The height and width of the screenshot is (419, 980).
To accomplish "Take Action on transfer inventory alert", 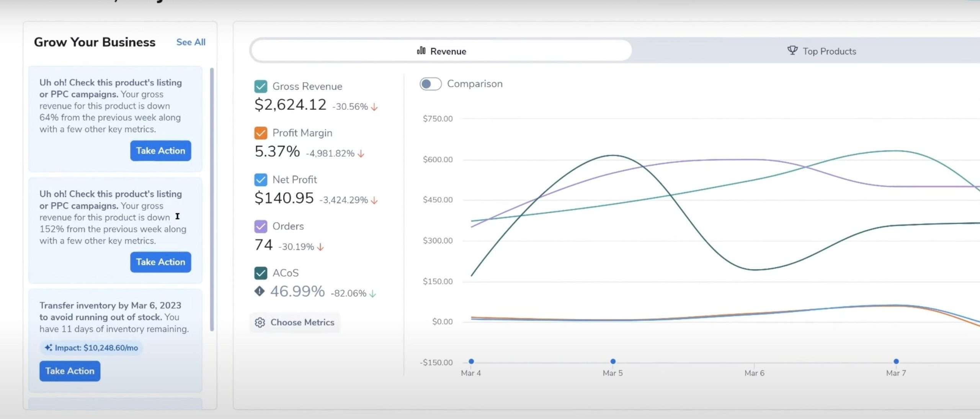I will tap(70, 371).
